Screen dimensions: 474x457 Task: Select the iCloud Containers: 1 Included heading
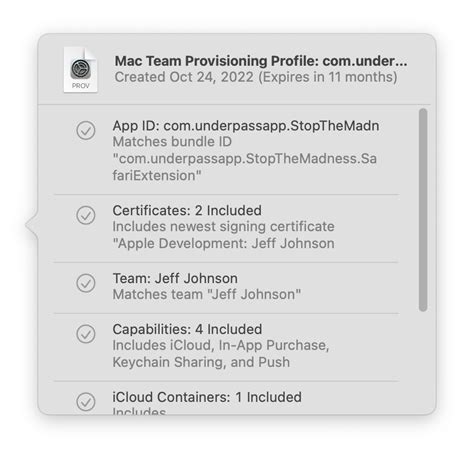(207, 397)
